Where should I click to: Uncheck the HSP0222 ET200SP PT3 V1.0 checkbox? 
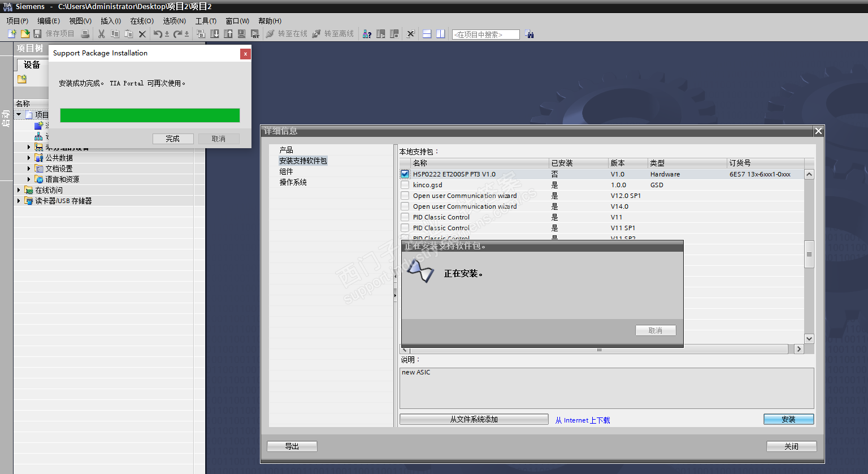tap(405, 174)
